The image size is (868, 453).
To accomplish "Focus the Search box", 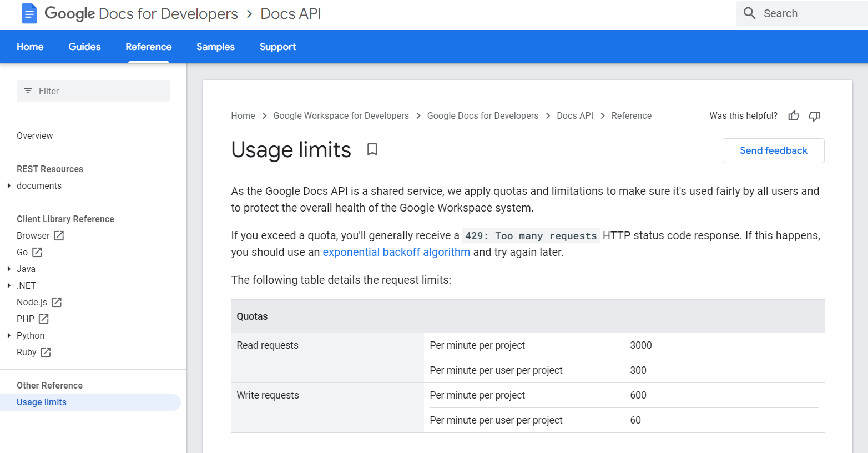I will [801, 13].
